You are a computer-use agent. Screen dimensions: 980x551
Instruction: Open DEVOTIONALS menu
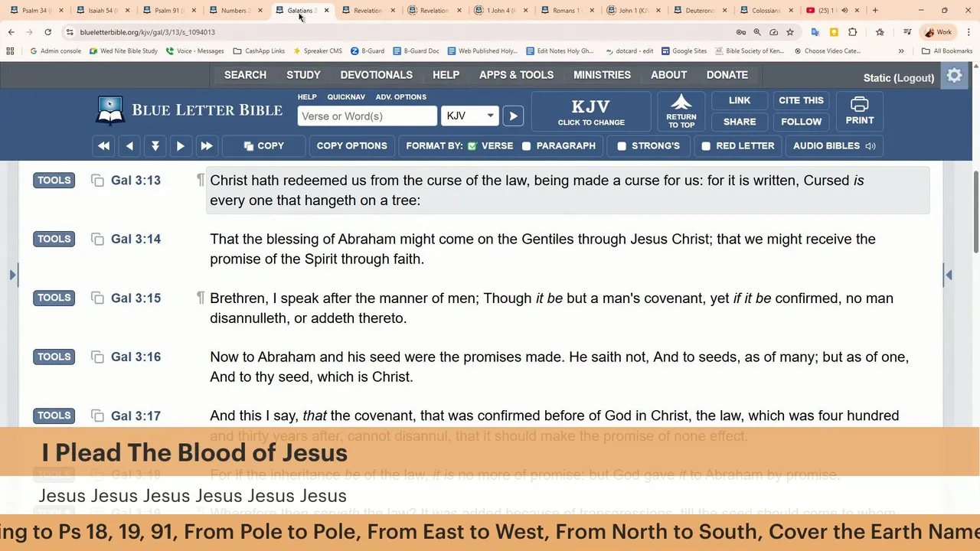[376, 75]
